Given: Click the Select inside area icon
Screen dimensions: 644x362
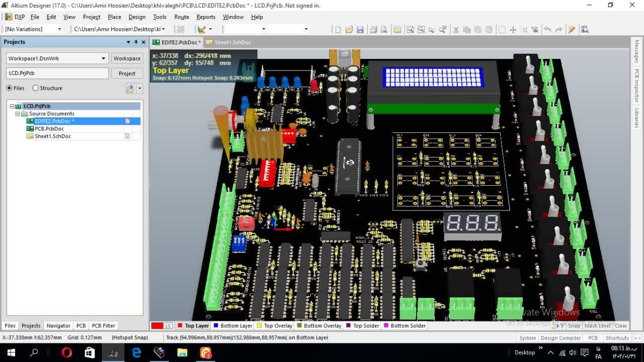Looking at the screenshot, I should (502, 29).
